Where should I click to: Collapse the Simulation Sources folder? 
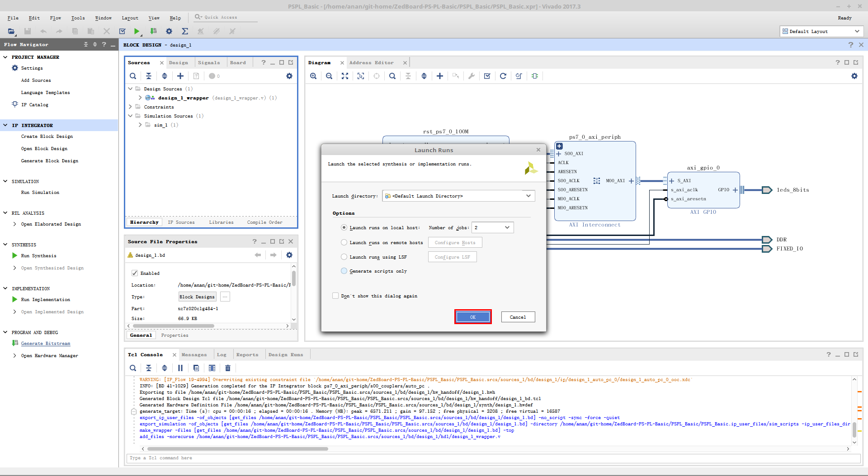pos(130,116)
